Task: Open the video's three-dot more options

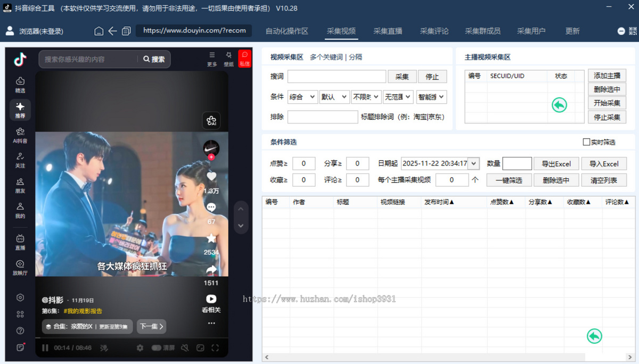Action: tap(211, 323)
